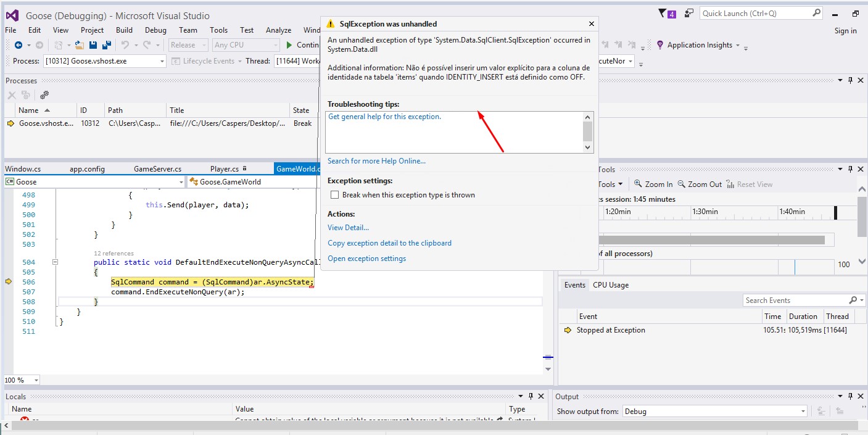The image size is (868, 435).
Task: Click the Navigate Forward arrow icon
Action: 39,45
